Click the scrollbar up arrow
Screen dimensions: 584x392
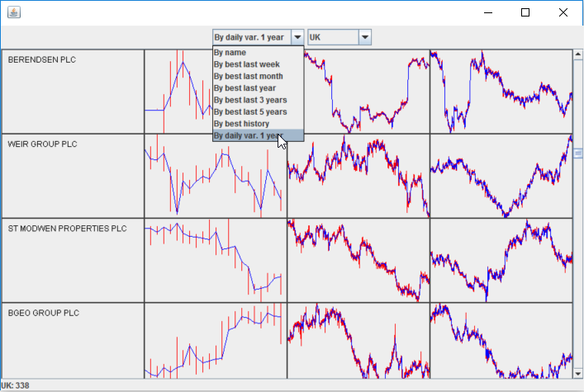(577, 54)
